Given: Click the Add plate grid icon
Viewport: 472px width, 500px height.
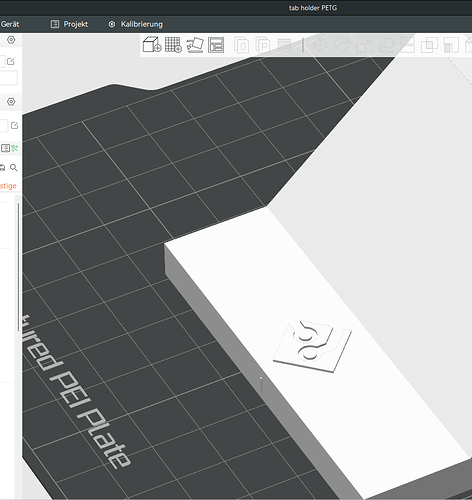Looking at the screenshot, I should click(173, 45).
